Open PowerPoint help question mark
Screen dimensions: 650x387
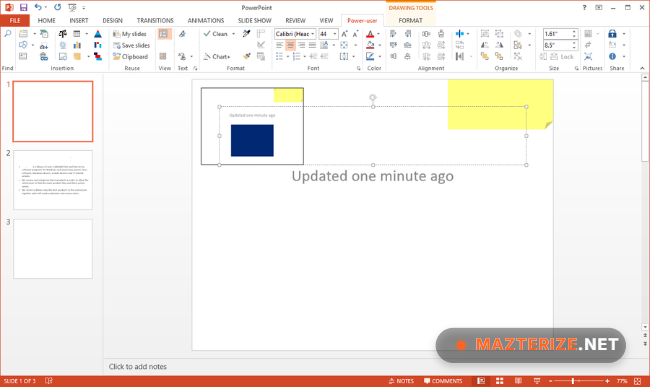click(x=585, y=7)
